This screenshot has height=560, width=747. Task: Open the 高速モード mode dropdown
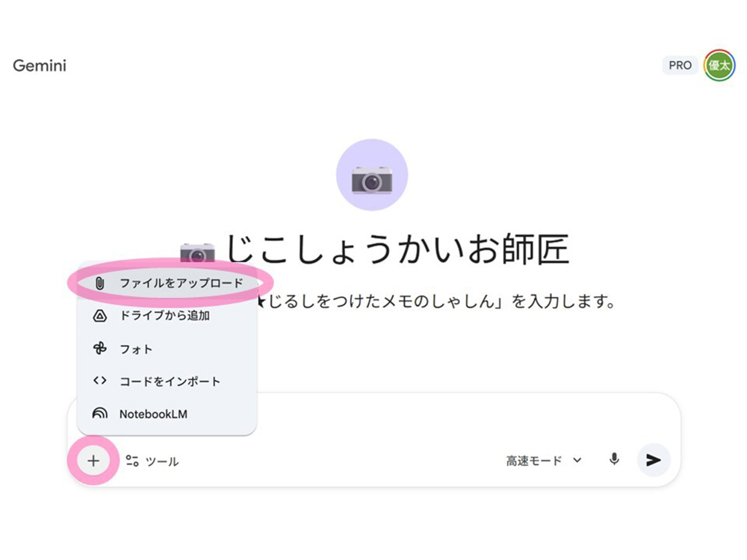point(543,461)
